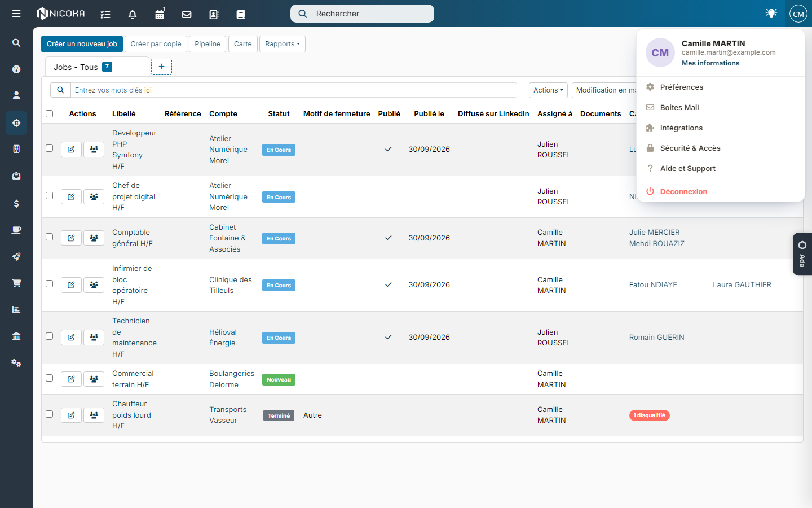
Task: Open the hamburger navigation menu
Action: tap(16, 14)
